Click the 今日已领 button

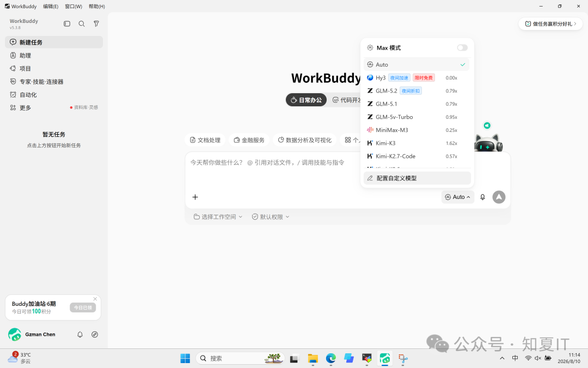coord(83,307)
